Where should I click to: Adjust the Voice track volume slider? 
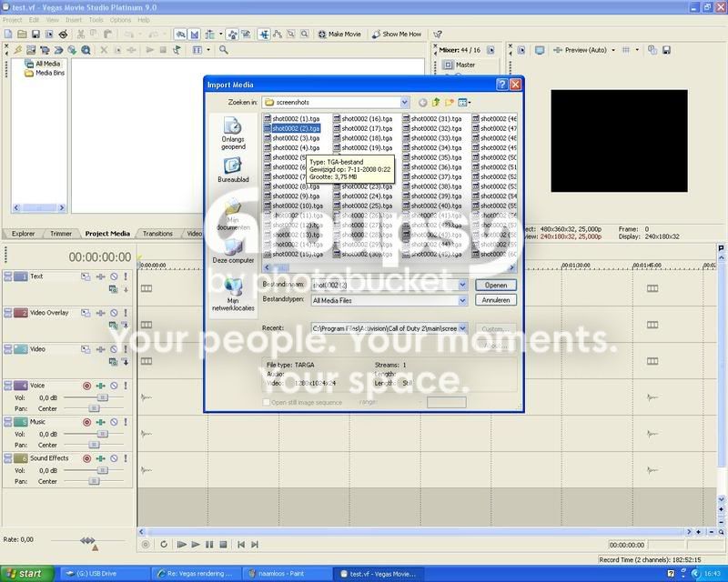click(102, 397)
